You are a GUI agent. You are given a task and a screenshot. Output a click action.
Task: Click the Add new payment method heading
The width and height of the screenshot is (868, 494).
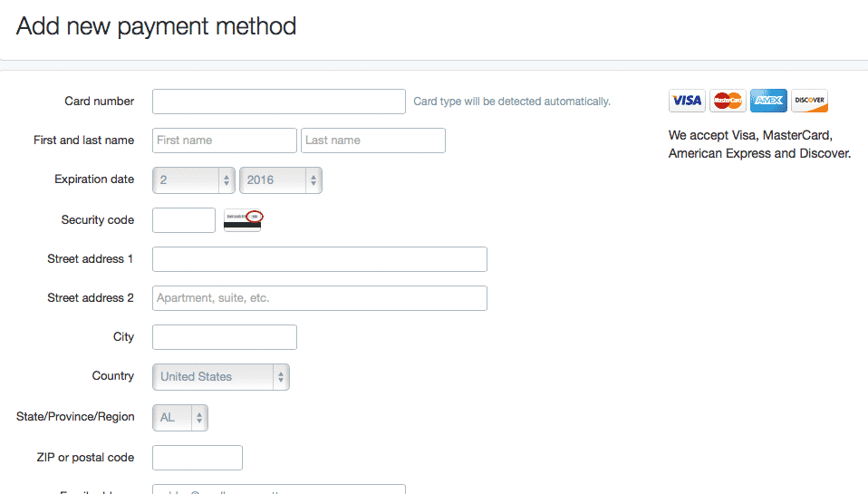coord(156,25)
